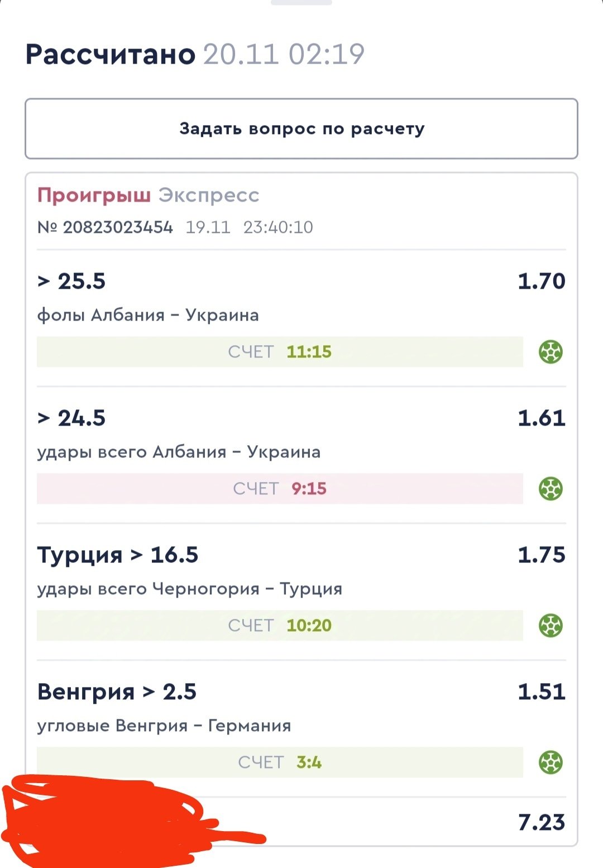The image size is (603, 868).
Task: Tap the СЧЕТ 10:20 score bar
Action: 280,626
